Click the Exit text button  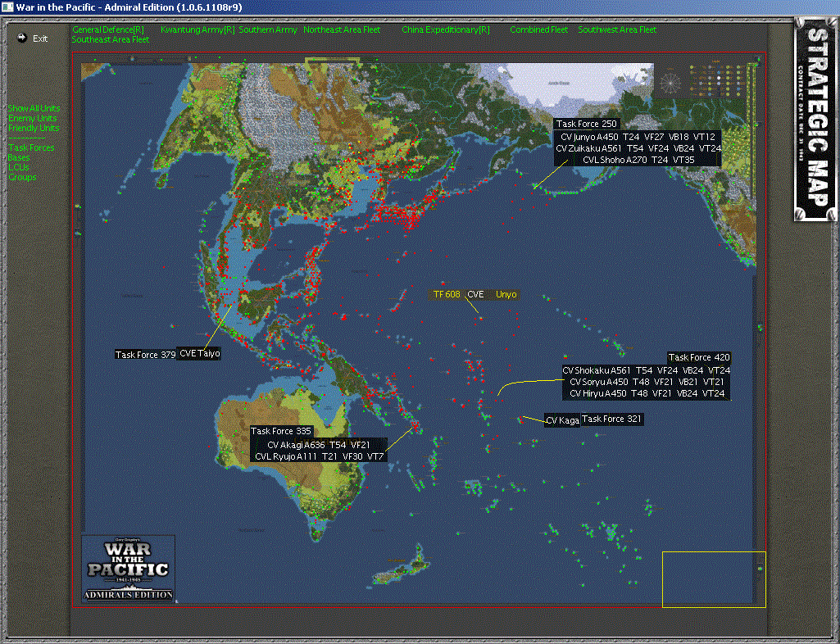point(40,39)
